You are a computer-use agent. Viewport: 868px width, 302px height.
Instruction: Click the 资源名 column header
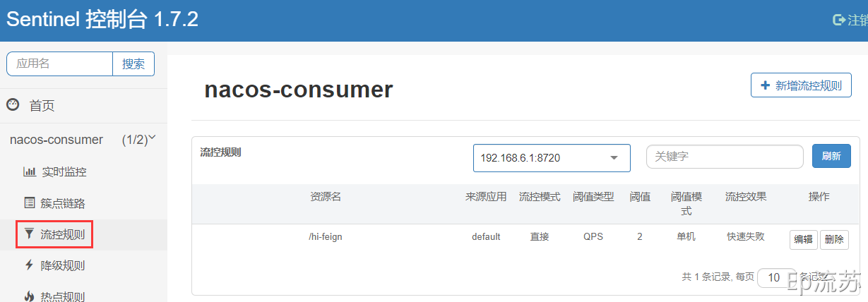pos(326,196)
